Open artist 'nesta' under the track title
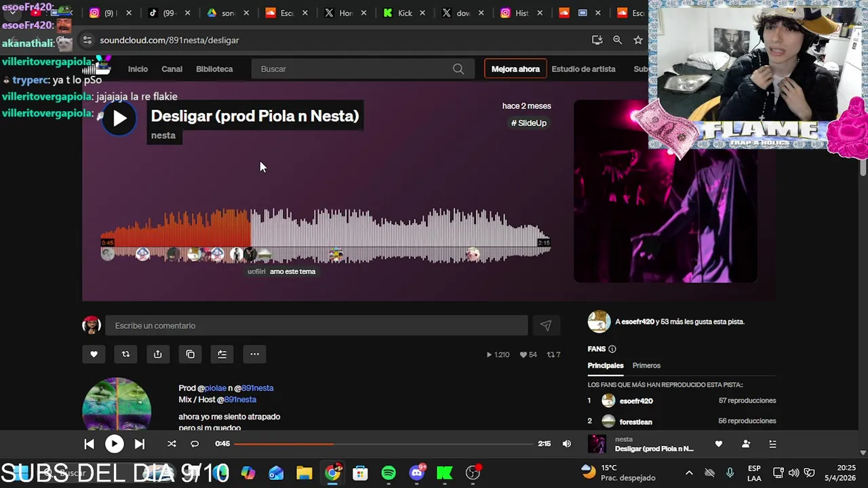868x488 pixels. [x=163, y=136]
